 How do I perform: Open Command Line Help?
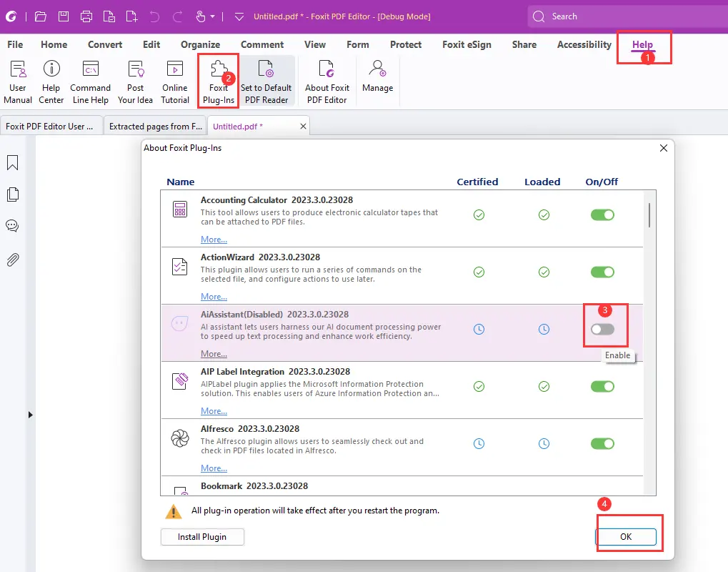[90, 80]
